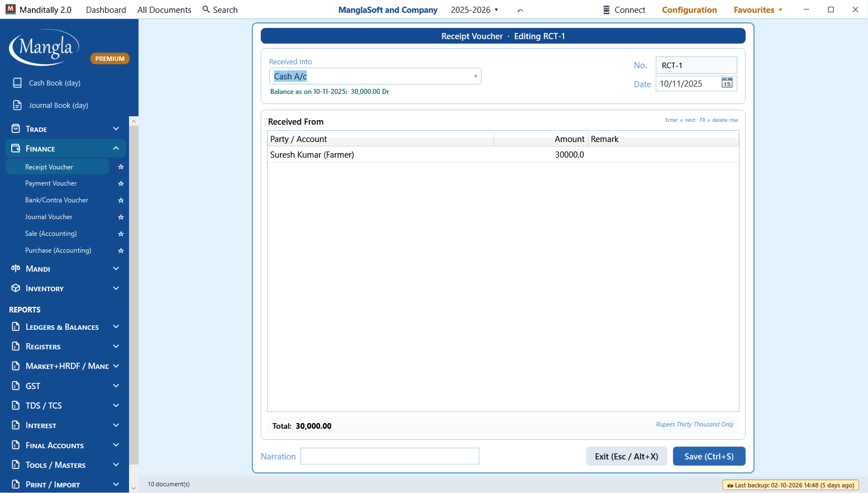This screenshot has width=868, height=493.
Task: Click the Ledgers & Balances report icon
Action: coord(16,326)
